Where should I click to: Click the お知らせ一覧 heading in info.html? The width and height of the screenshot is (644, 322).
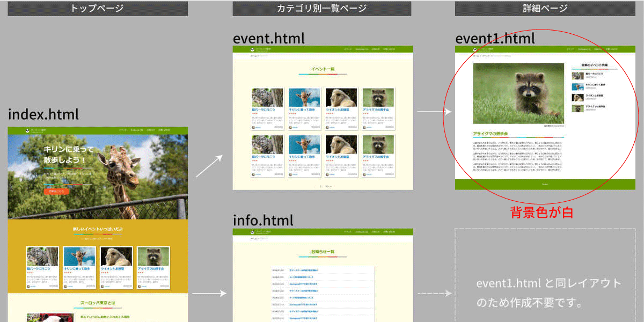click(323, 252)
